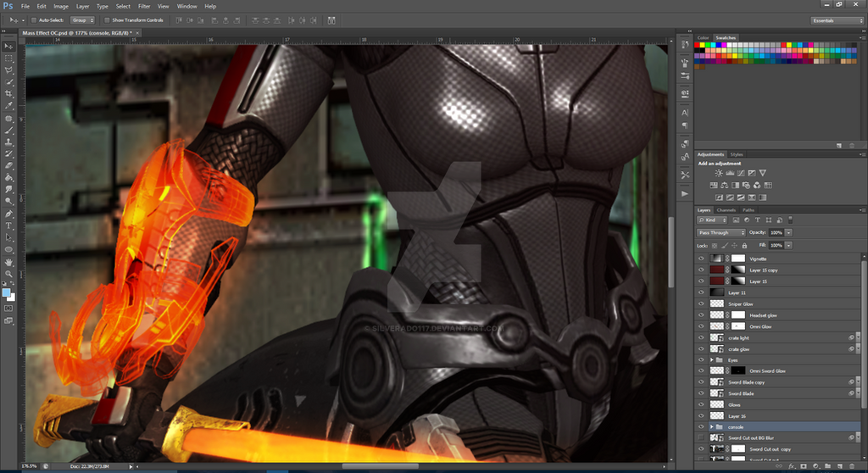Switch to the Color panel tab

point(703,37)
